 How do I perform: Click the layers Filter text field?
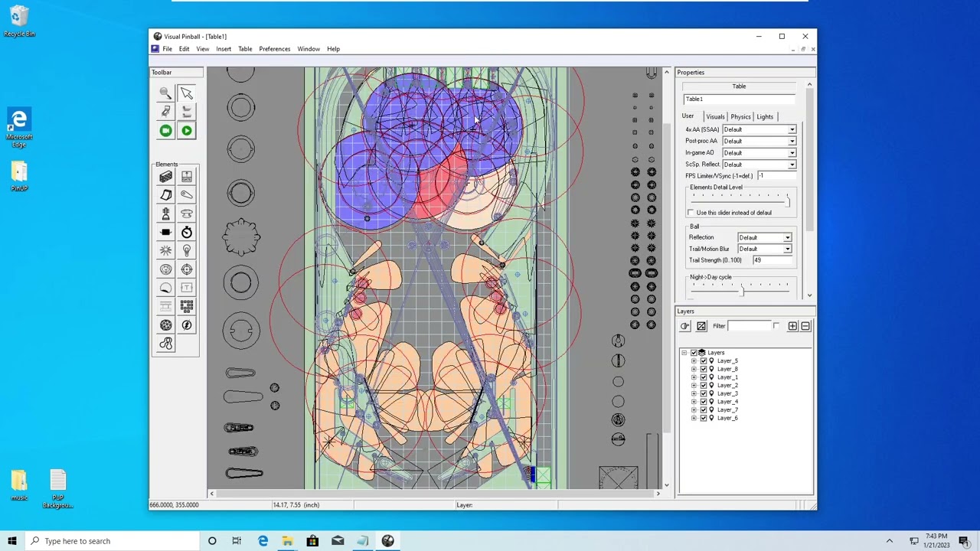749,326
